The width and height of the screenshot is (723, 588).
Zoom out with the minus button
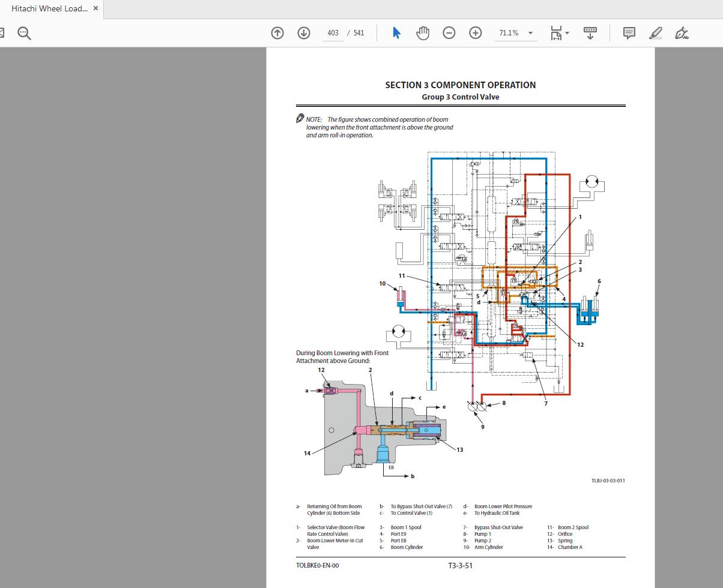click(x=449, y=33)
